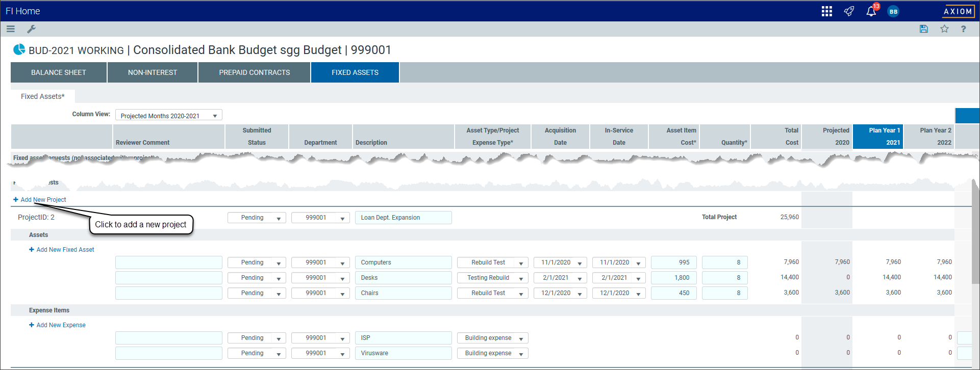Image resolution: width=980 pixels, height=370 pixels.
Task: Click reviewer comment field in Computers row
Action: click(169, 262)
